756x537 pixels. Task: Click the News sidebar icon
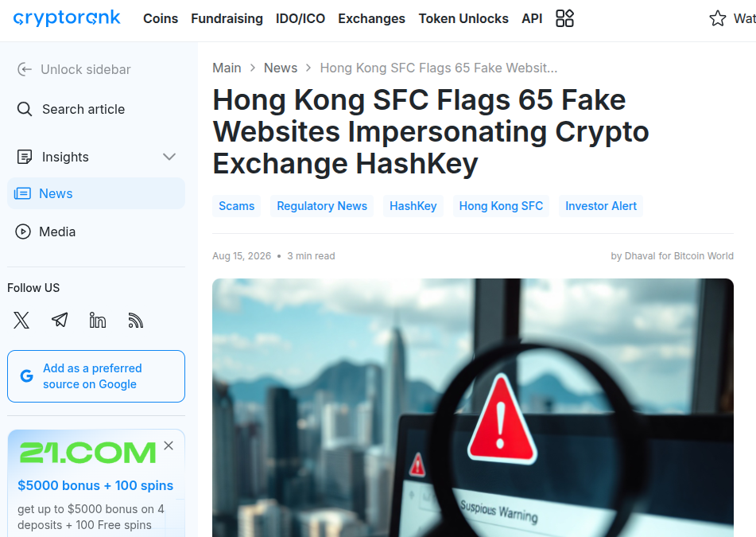point(22,193)
